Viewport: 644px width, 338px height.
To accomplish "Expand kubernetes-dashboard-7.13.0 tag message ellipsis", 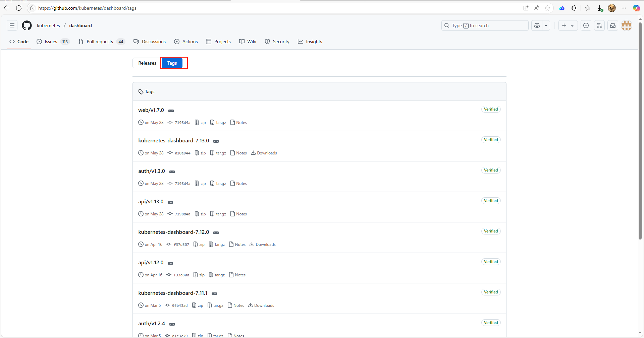I will click(x=216, y=141).
